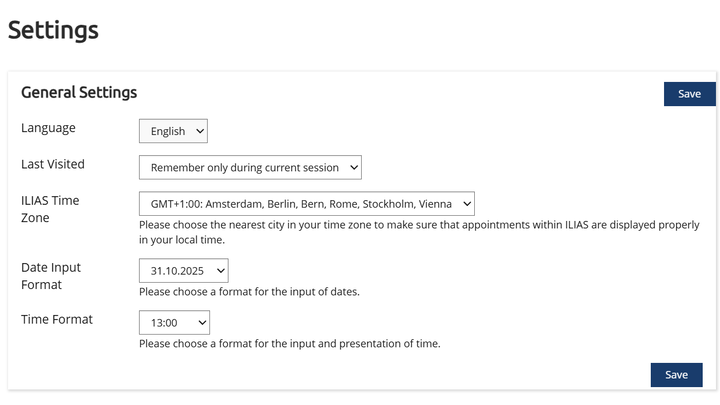Click chevron arrow on Last Visited select
The height and width of the screenshot is (405, 720).
coord(354,168)
